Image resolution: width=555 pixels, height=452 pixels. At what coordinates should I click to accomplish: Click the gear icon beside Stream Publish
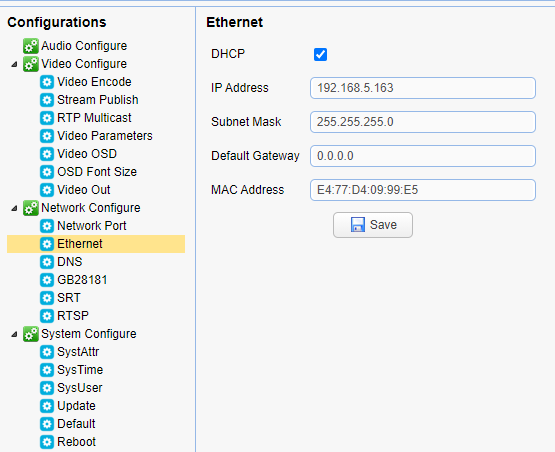click(47, 100)
